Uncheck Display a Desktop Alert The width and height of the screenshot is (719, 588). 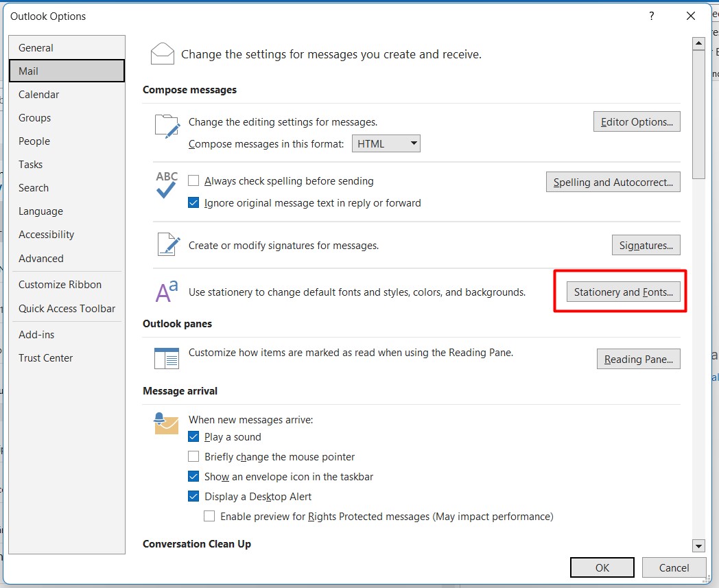(193, 497)
